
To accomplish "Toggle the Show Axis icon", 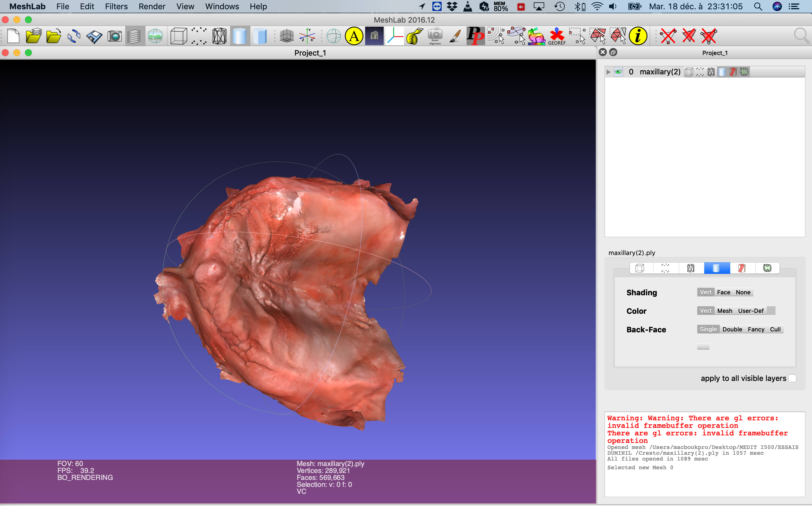I will 307,36.
